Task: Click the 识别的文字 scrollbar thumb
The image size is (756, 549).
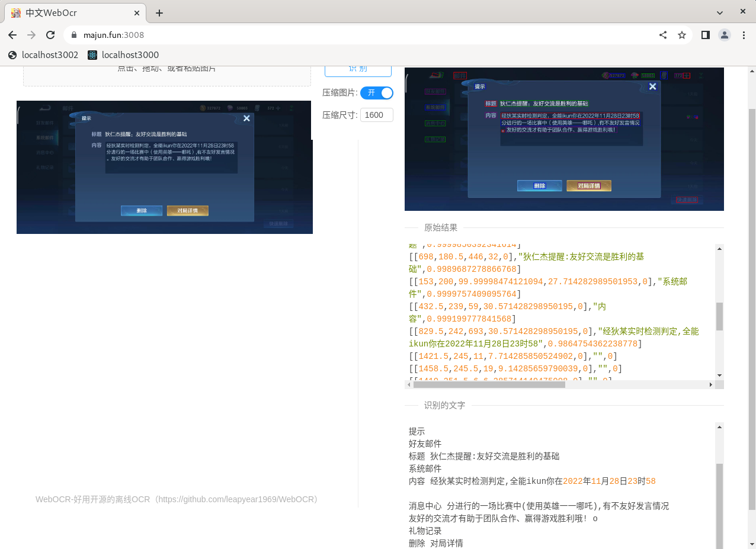Action: [x=720, y=506]
